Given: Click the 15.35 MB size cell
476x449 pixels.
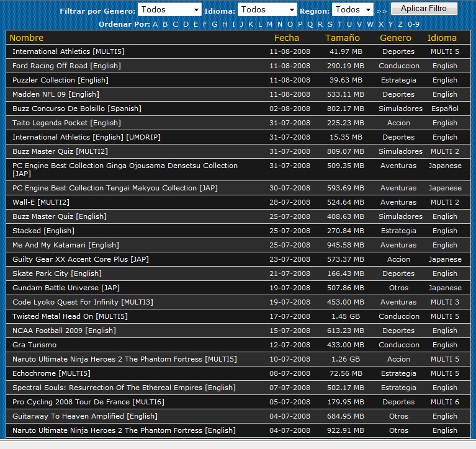Looking at the screenshot, I should (346, 137).
